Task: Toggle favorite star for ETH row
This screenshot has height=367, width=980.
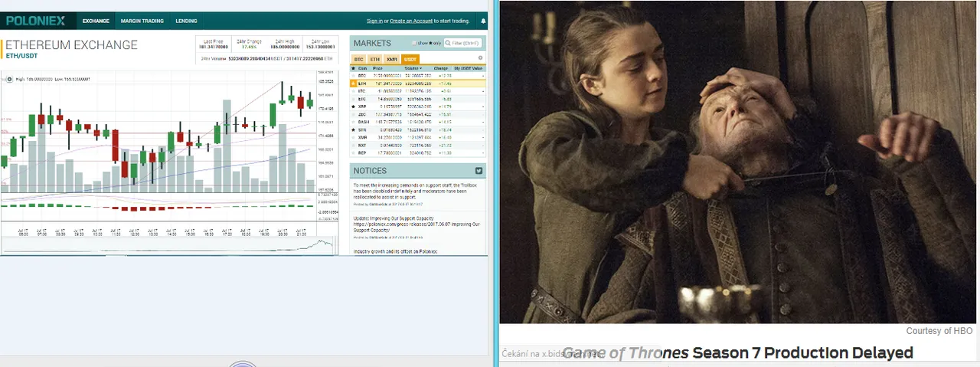Action: coord(353,84)
